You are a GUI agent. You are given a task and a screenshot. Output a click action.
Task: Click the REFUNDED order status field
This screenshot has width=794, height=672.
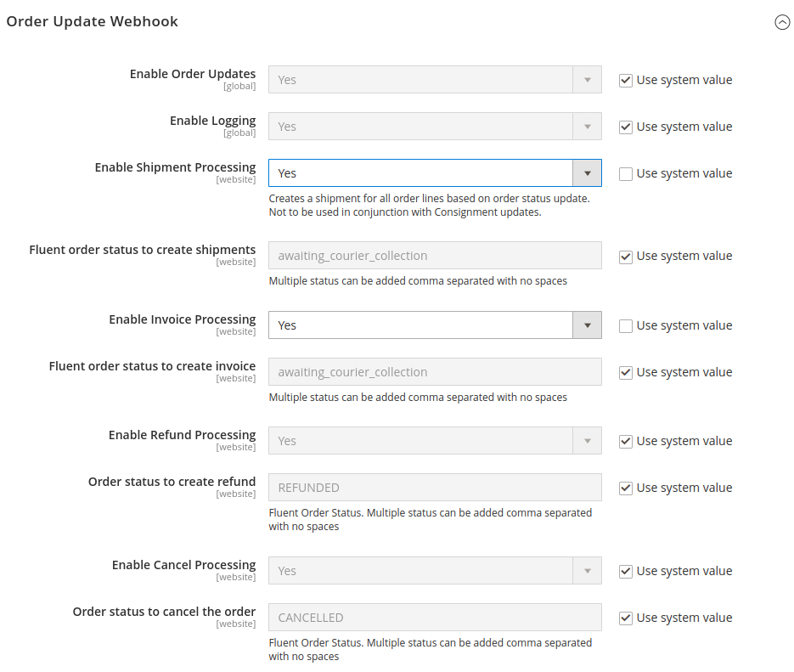click(435, 488)
